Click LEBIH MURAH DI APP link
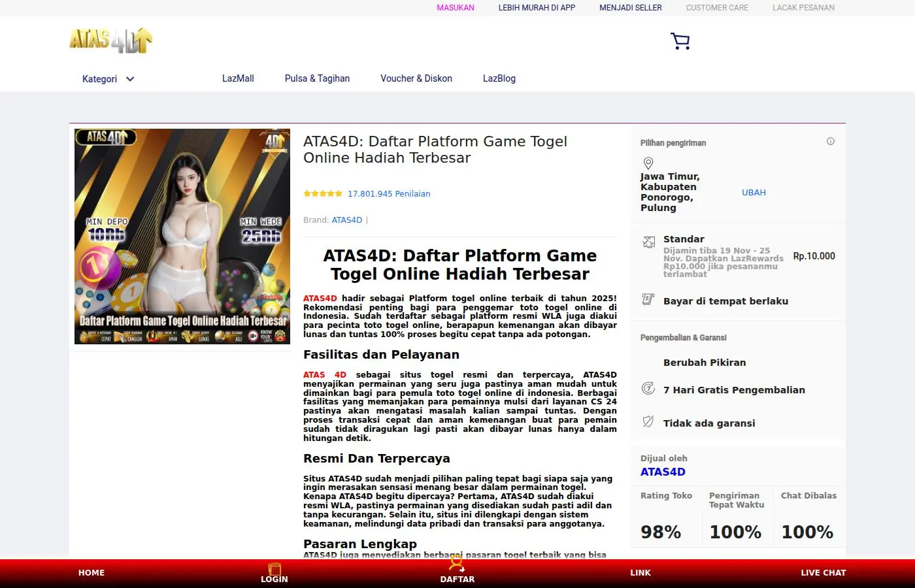The image size is (915, 588). tap(537, 8)
